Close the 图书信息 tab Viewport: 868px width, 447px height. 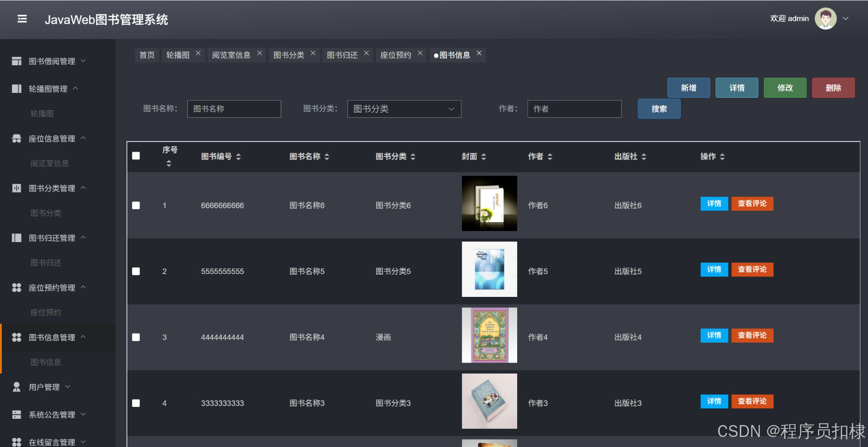tap(479, 53)
